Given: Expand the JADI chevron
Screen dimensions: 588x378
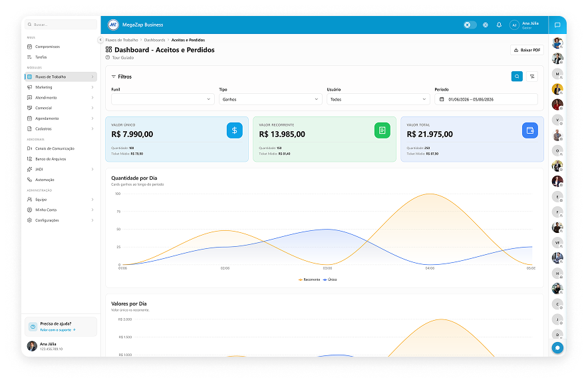Looking at the screenshot, I should point(92,169).
